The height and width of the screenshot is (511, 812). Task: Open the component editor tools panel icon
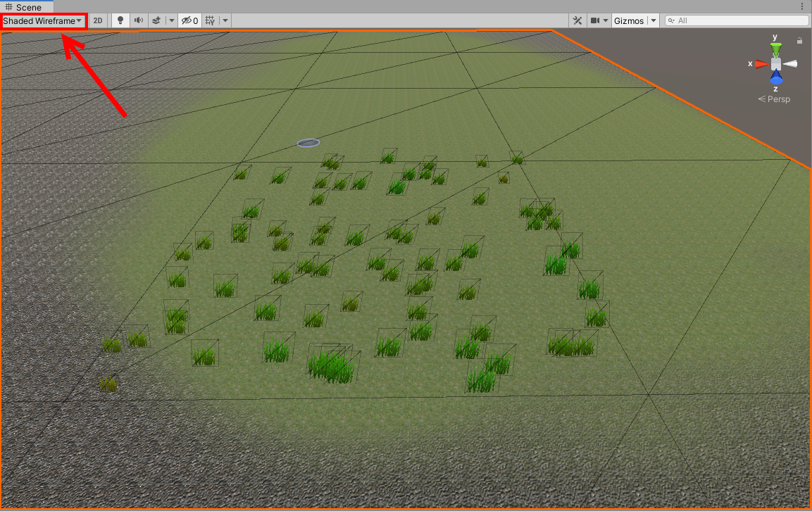[x=577, y=20]
